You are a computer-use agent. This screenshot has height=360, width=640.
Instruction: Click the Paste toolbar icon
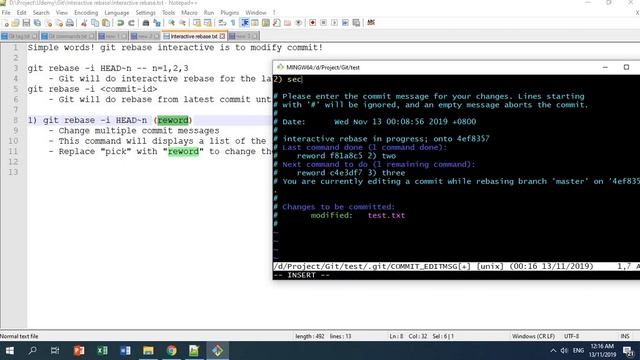tap(106, 23)
